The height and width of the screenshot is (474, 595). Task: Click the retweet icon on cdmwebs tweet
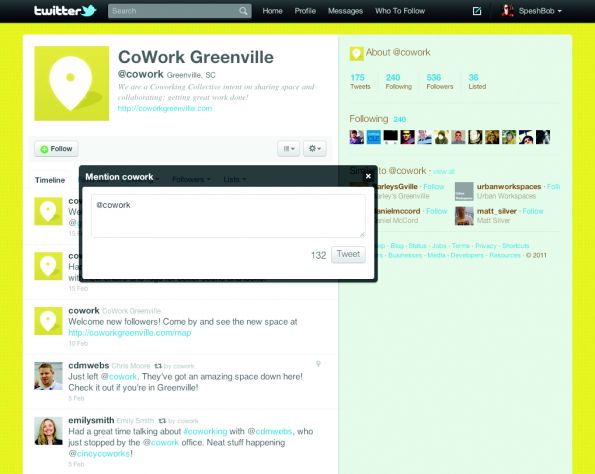[158, 366]
